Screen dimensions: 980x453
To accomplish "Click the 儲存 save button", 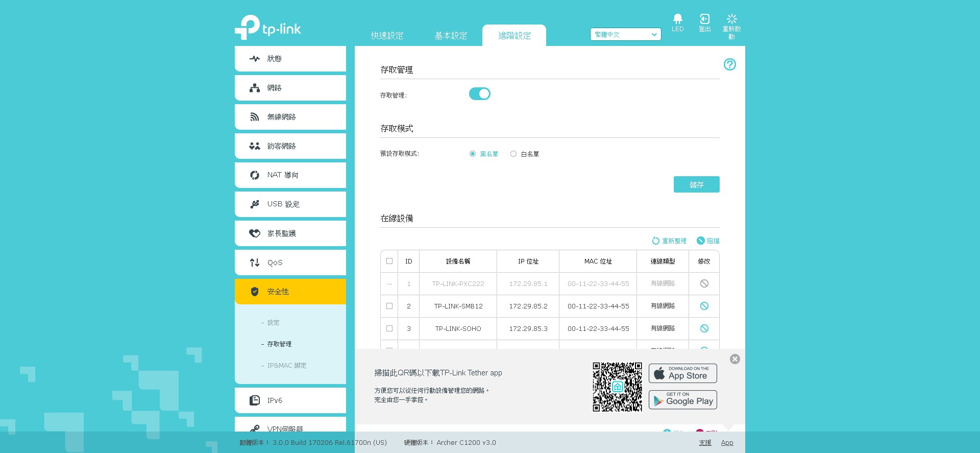I will 696,184.
